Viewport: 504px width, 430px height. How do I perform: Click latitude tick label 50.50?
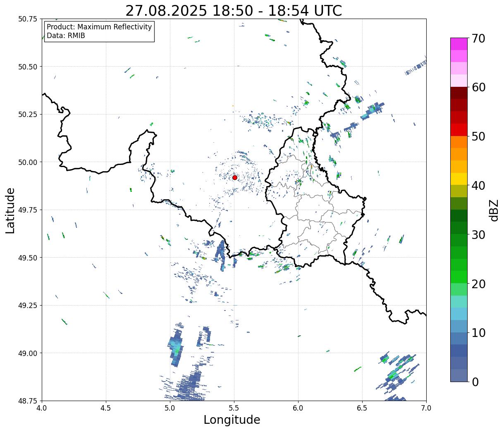click(x=28, y=67)
